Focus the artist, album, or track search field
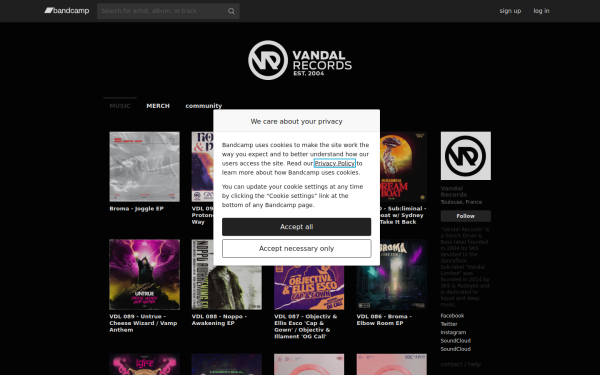This screenshot has width=600, height=375. [x=168, y=11]
